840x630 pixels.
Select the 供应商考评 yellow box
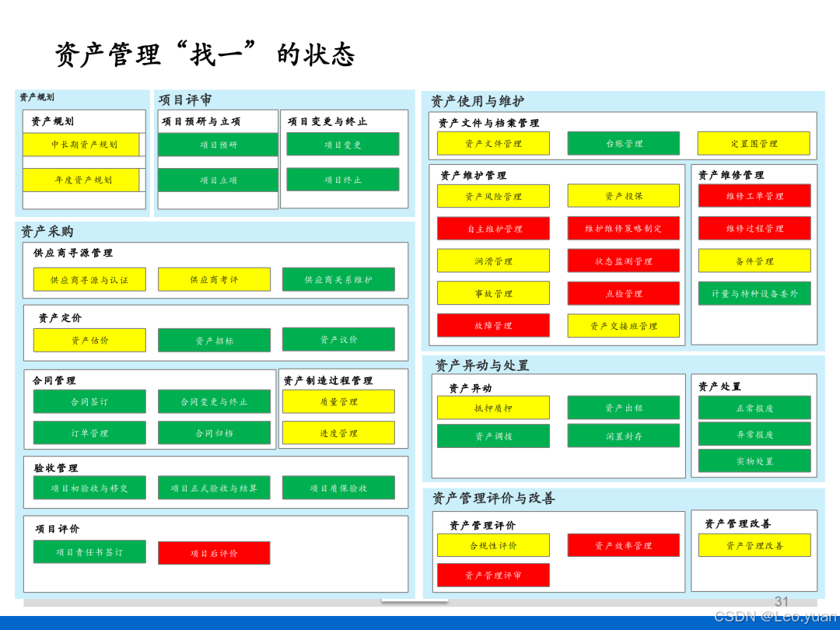(215, 279)
